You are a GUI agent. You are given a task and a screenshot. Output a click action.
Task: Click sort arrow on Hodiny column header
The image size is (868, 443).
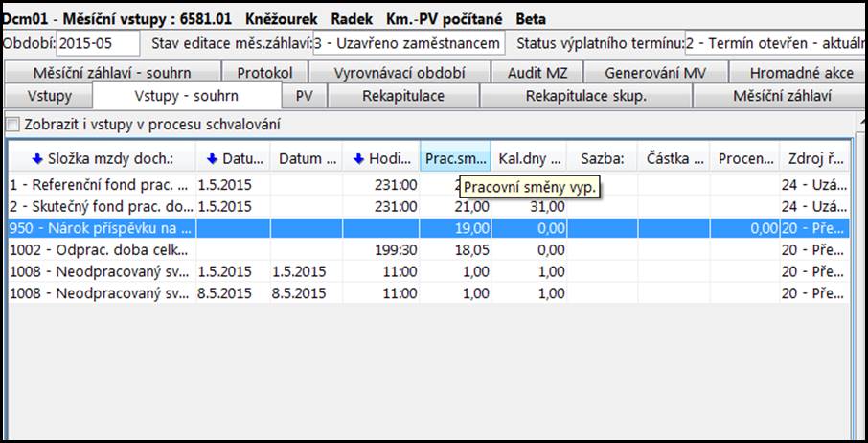click(x=359, y=158)
